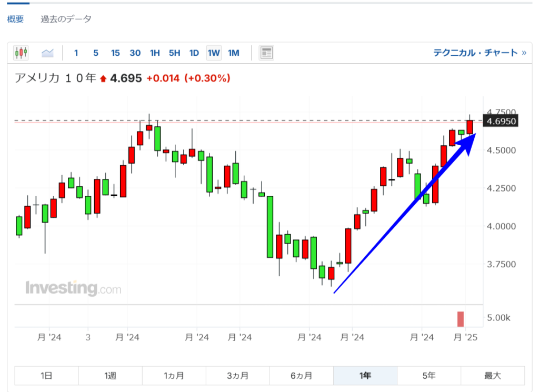Choose the 5H interval

pyautogui.click(x=174, y=53)
